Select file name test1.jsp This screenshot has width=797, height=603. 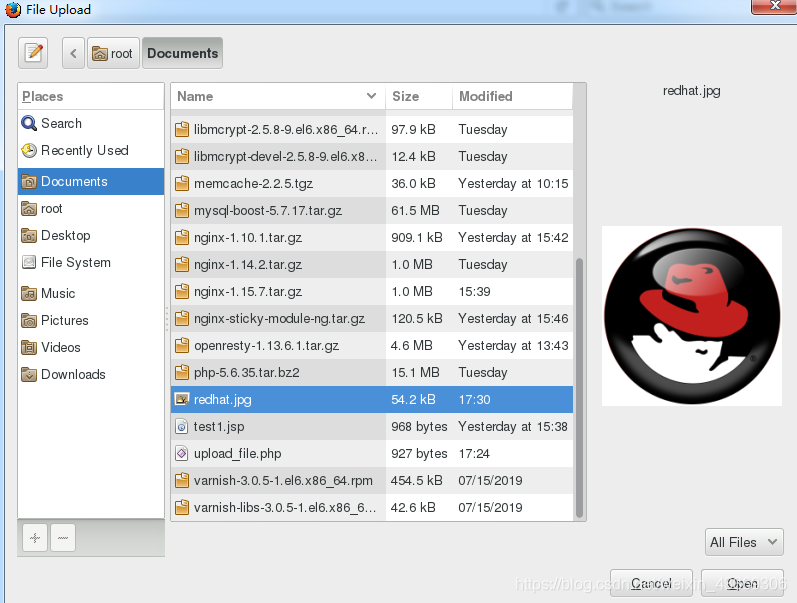pos(219,427)
